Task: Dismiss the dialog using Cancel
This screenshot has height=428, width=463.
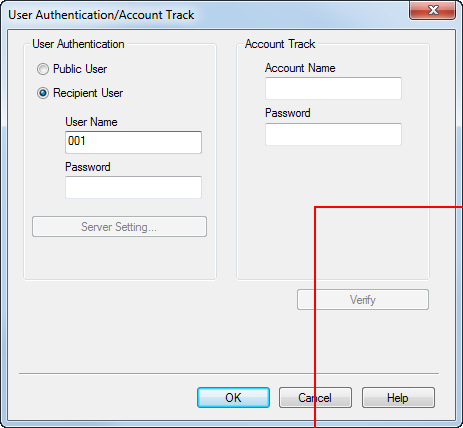Action: pos(315,397)
